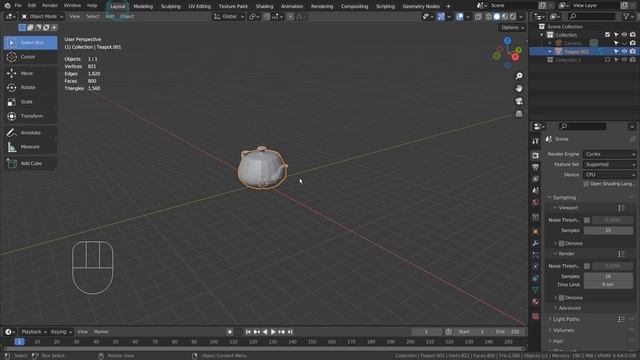The image size is (640, 360).
Task: Select the Rotate tool
Action: [x=30, y=87]
